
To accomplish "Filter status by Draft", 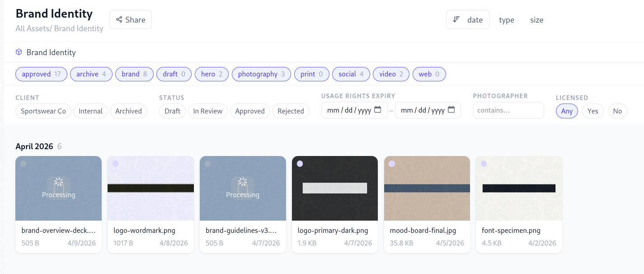I will [x=172, y=111].
